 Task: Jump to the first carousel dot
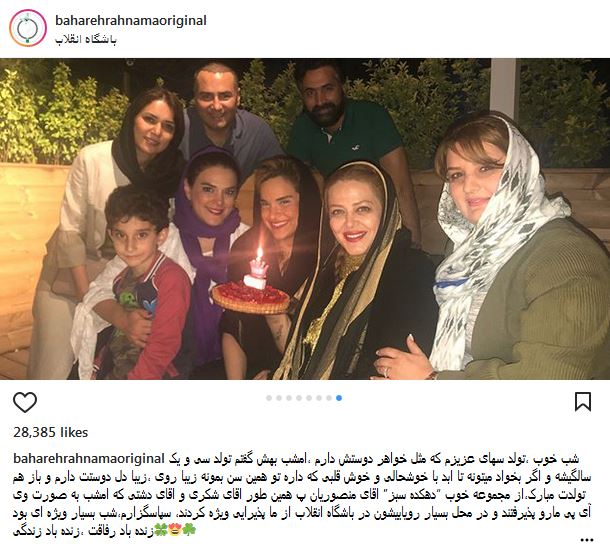[269, 398]
